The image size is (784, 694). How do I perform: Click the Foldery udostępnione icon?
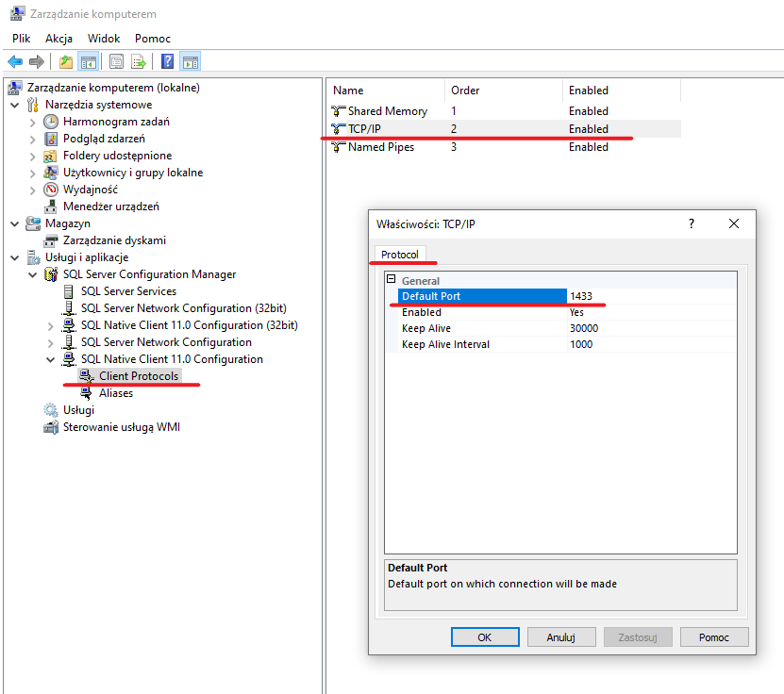(50, 156)
